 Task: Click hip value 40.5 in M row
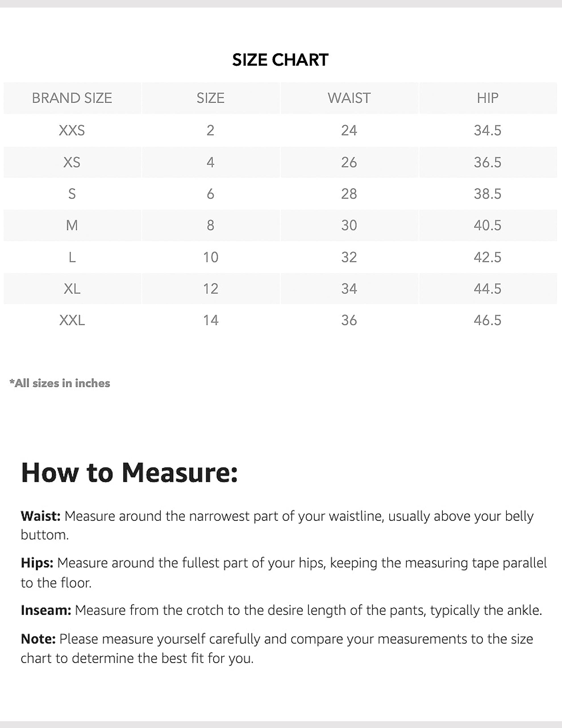click(x=488, y=225)
